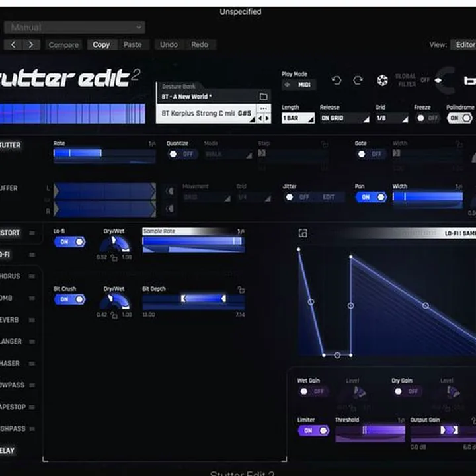Click the LO-FI module reorder handle

[x=32, y=255]
